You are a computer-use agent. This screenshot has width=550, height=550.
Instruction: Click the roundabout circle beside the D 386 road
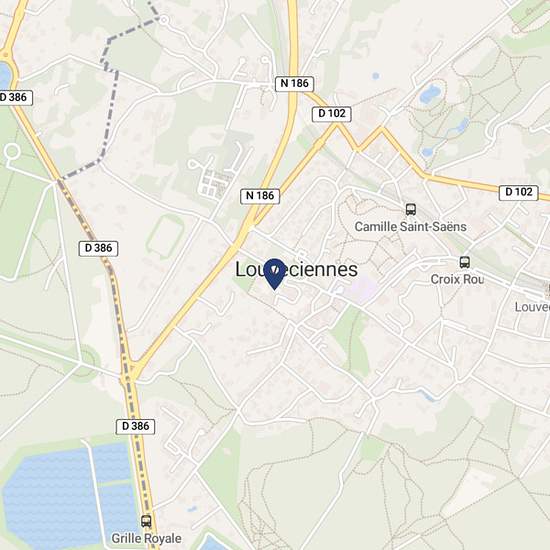pyautogui.click(x=12, y=152)
